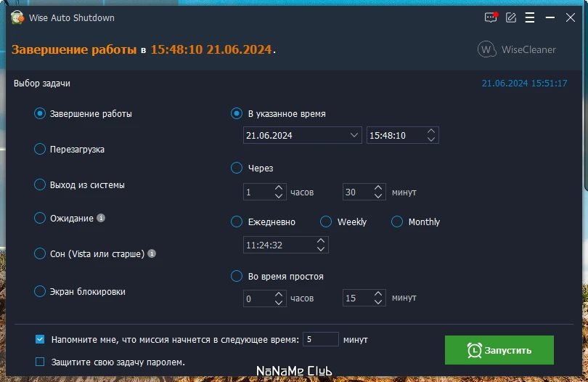Click info icon next to Ожидание
The image size is (588, 382).
click(x=101, y=218)
